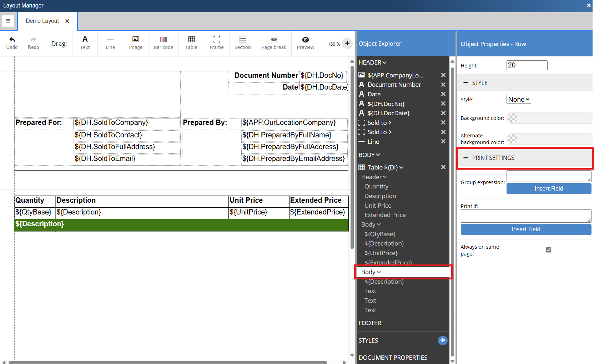The image size is (594, 364).
Task: Click the Undo arrow icon
Action: tap(12, 40)
